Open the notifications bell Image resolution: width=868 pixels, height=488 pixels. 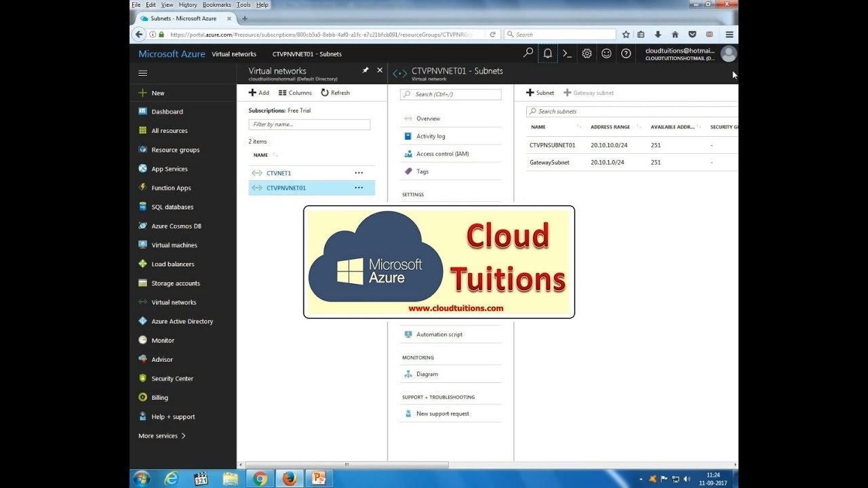coord(547,54)
